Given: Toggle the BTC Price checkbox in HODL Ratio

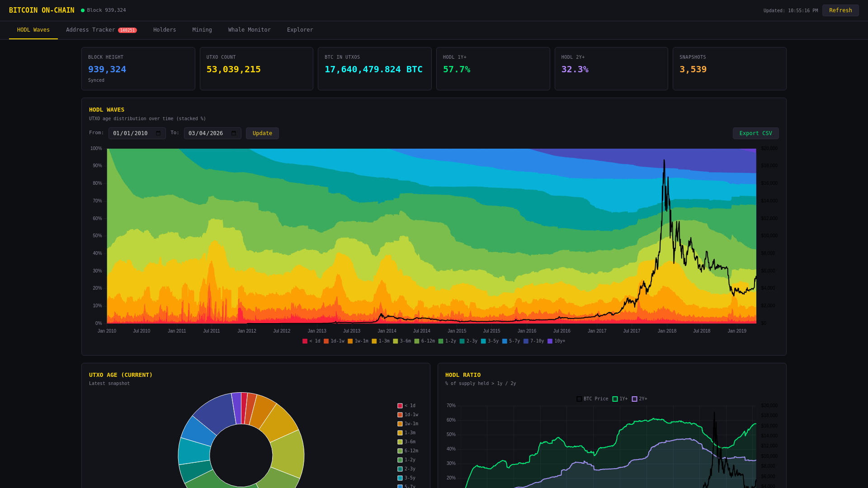Looking at the screenshot, I should 579,399.
